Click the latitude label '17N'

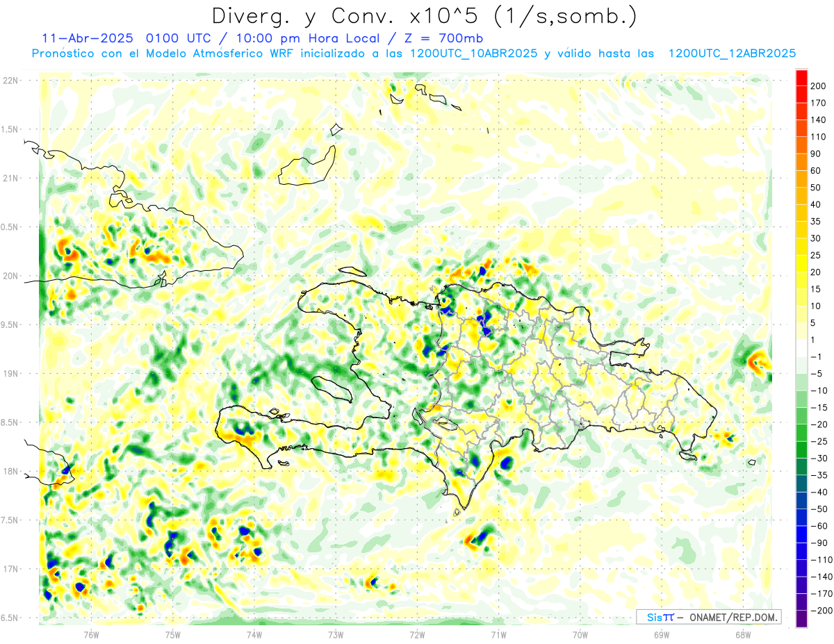tap(11, 569)
